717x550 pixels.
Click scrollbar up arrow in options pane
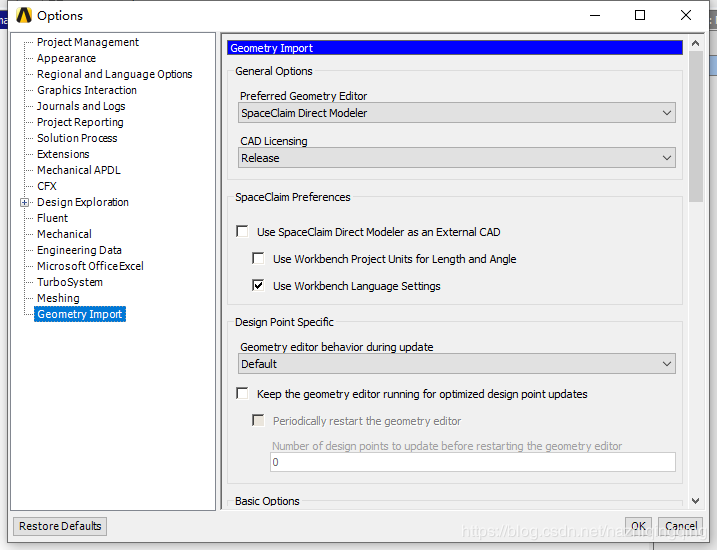pos(696,43)
